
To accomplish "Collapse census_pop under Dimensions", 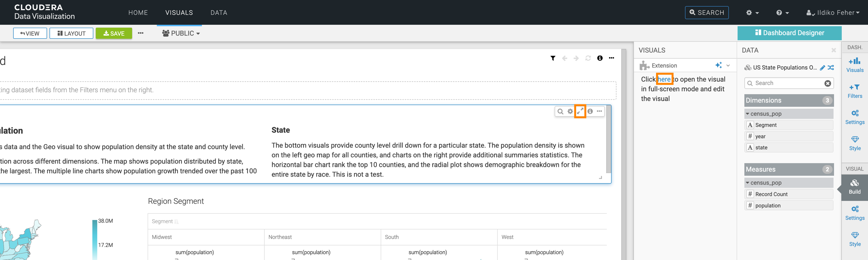I will tap(747, 114).
